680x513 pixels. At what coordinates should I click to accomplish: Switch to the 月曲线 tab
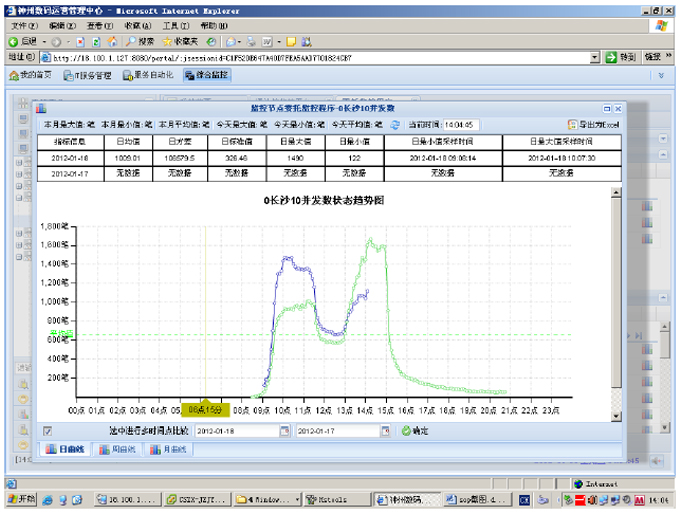pos(168,449)
